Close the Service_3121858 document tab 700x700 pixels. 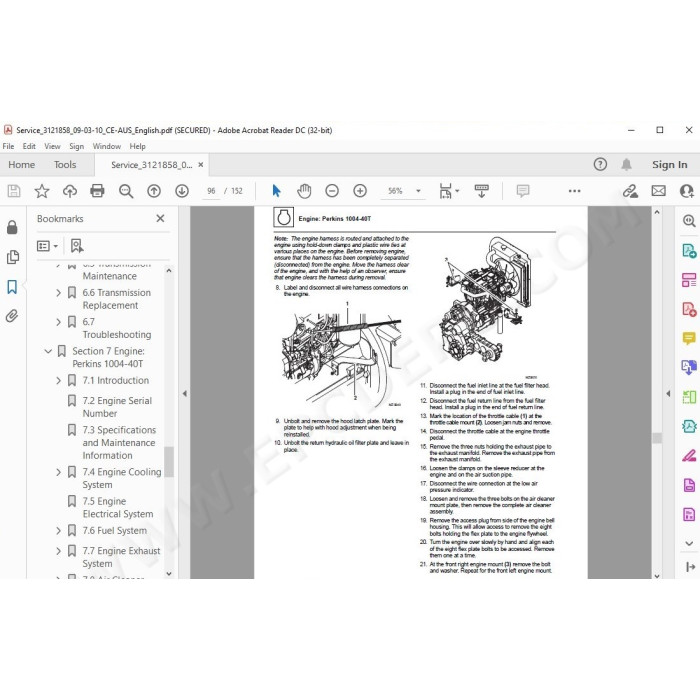pos(201,165)
